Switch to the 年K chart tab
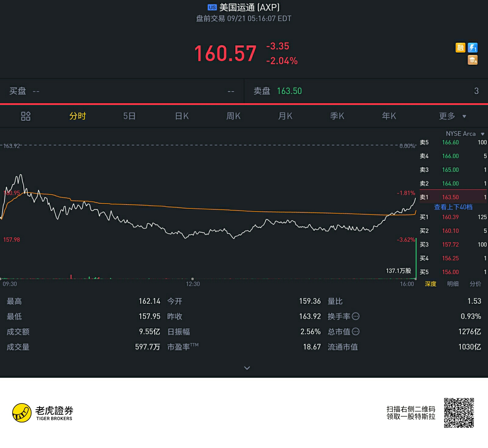488x448 pixels. click(x=389, y=116)
